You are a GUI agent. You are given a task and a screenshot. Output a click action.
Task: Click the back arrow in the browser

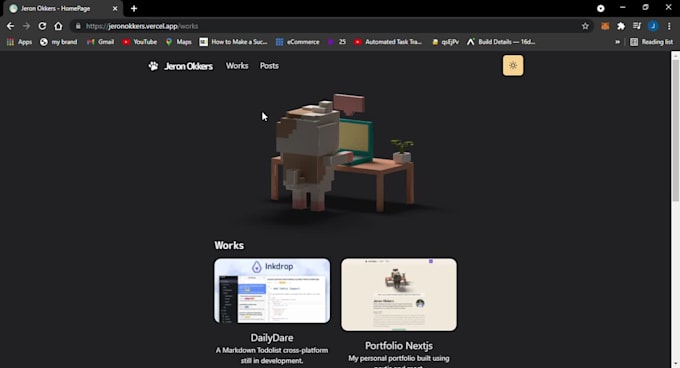click(x=10, y=26)
